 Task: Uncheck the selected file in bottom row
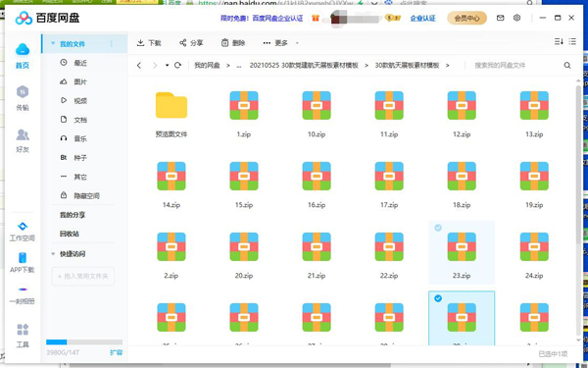[x=438, y=298]
